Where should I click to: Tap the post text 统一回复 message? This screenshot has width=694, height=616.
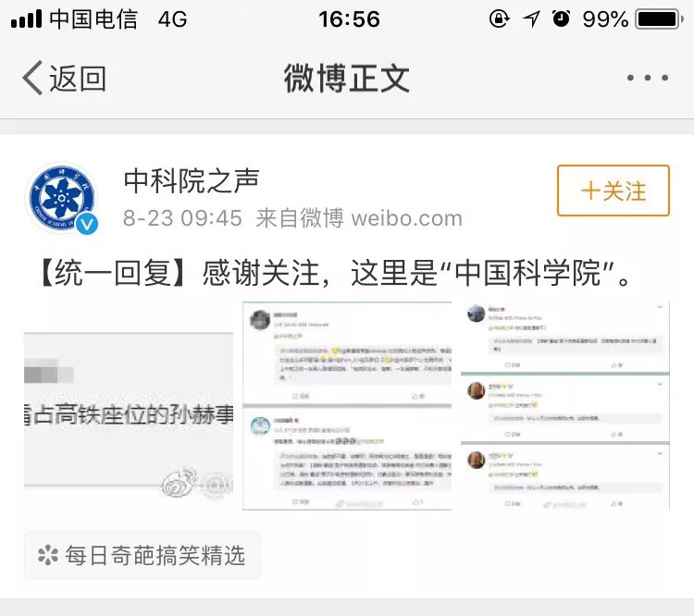335,273
